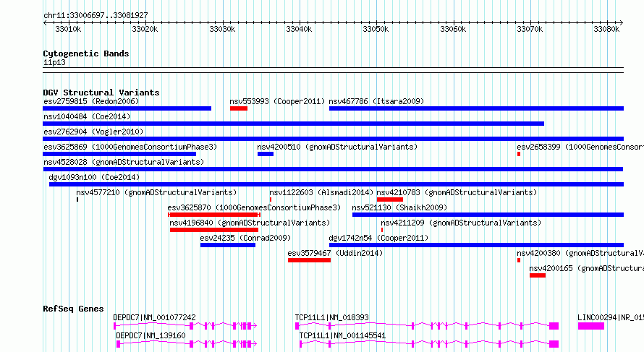Open nsv521130 (Shaikh2009) variant label
644x352 pixels.
399,207
